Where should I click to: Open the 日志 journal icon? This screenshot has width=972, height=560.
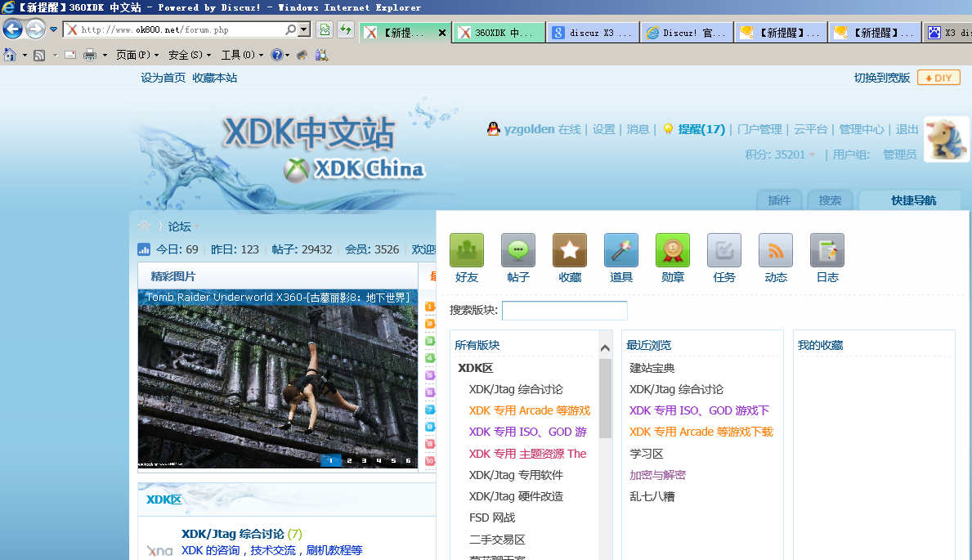click(826, 250)
